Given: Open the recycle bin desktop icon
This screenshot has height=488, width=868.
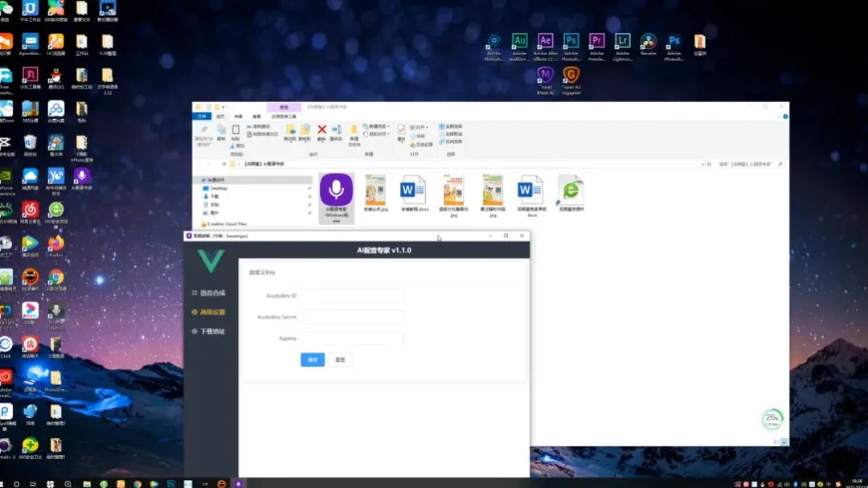Looking at the screenshot, I should (30, 146).
